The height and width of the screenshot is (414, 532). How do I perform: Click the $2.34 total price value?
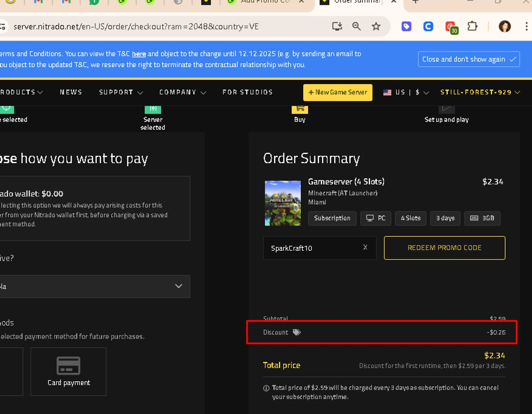point(494,355)
